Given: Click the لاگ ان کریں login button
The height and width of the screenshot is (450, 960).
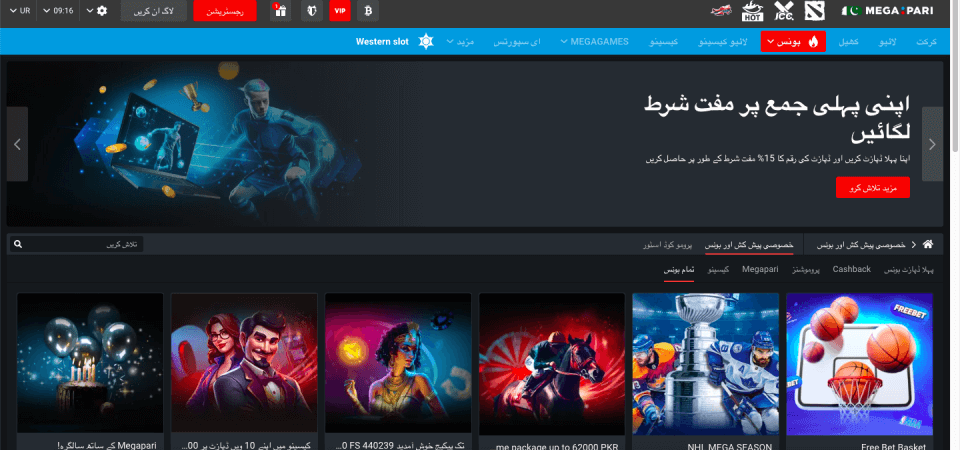Looking at the screenshot, I should [x=154, y=11].
